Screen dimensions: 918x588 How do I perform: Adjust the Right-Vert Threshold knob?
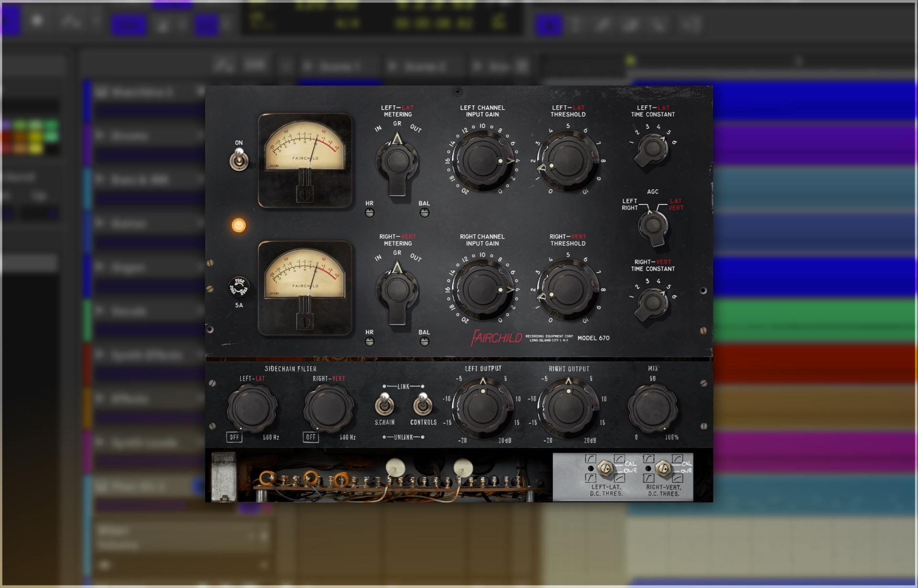click(x=568, y=290)
